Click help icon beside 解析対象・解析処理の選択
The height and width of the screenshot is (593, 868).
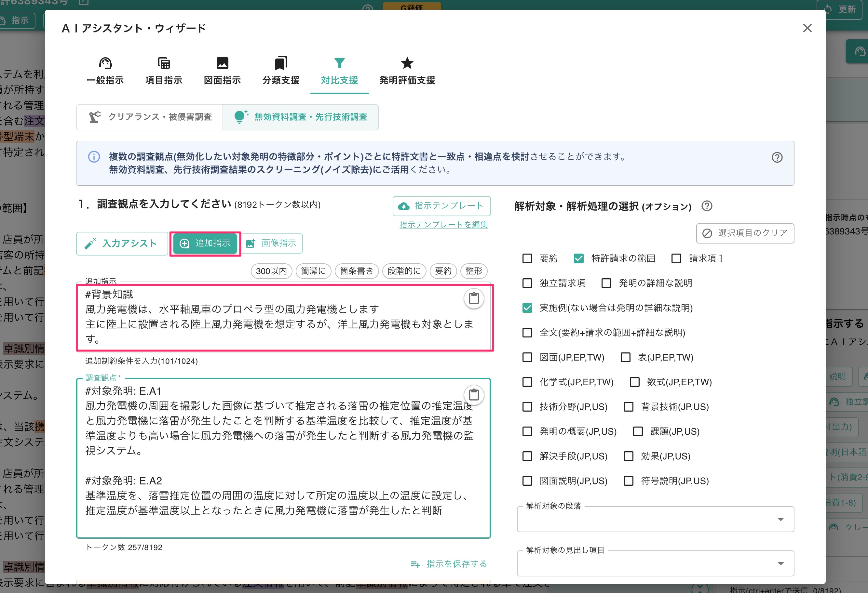[706, 206]
